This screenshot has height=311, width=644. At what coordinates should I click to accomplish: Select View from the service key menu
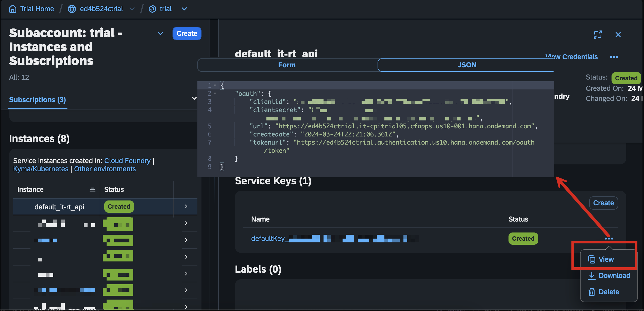point(606,259)
